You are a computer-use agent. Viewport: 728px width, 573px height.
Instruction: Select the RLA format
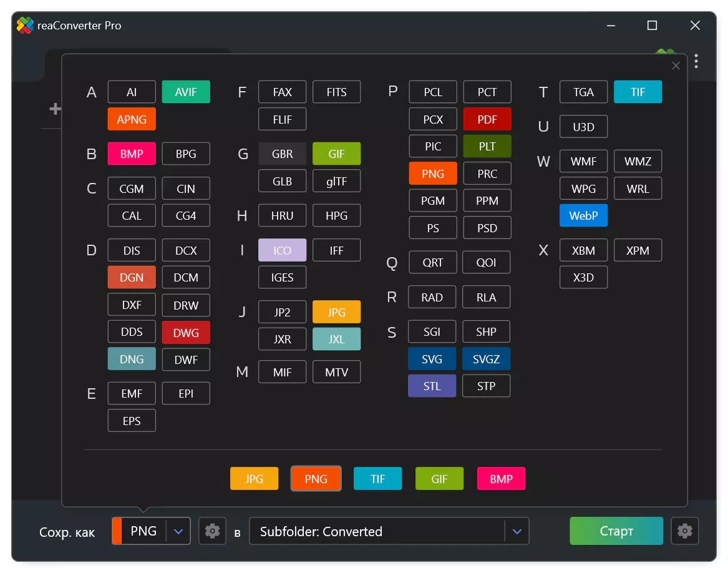(486, 297)
